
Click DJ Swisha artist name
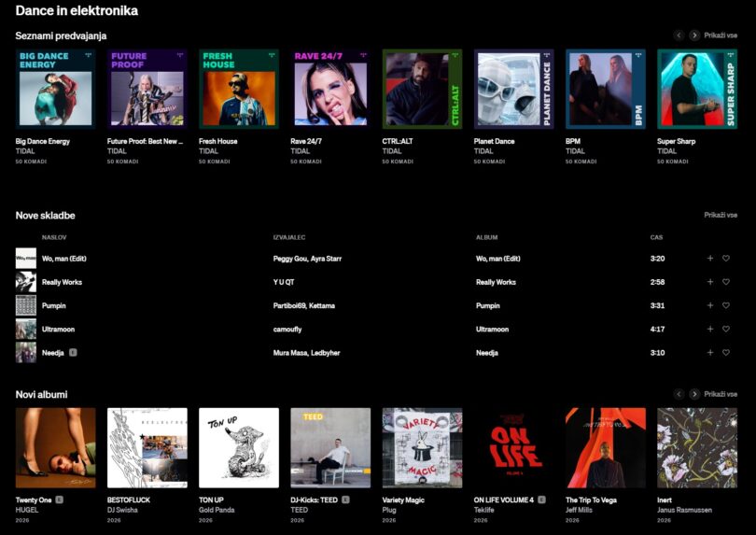point(122,510)
